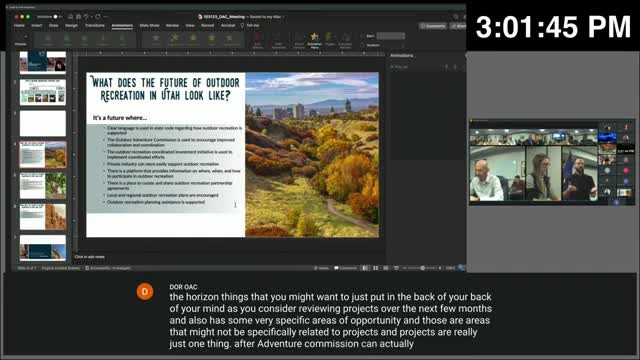Click bullet 'Local and regional outdoor recreation plans'
The image size is (640, 360).
point(162,196)
